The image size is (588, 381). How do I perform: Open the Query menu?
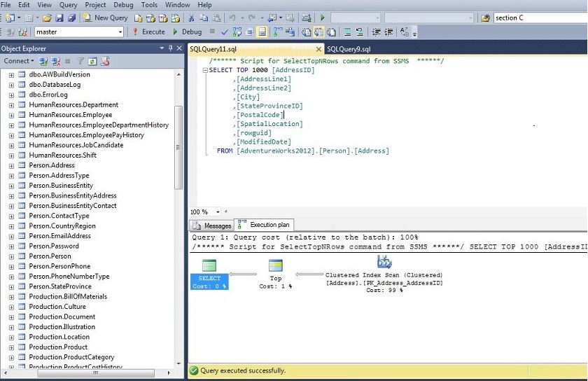click(68, 5)
